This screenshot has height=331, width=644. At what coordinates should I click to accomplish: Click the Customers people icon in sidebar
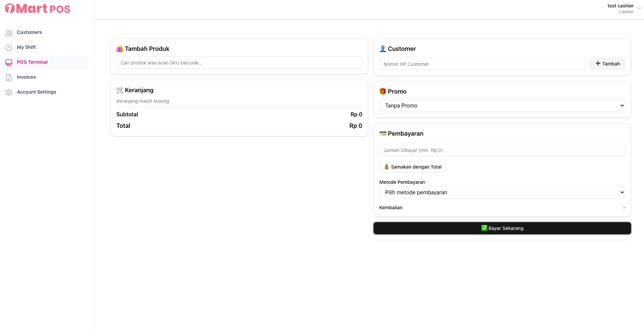pyautogui.click(x=9, y=33)
